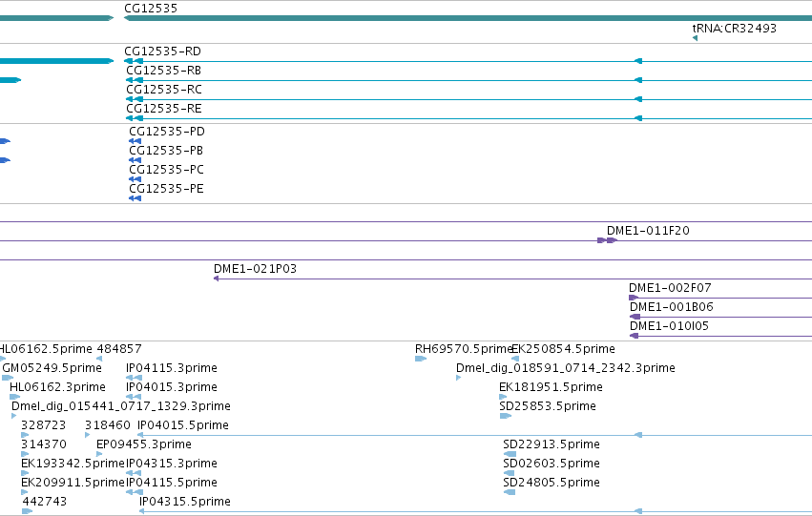
Task: Select the GM05249.5prime EST label
Action: tap(52, 368)
